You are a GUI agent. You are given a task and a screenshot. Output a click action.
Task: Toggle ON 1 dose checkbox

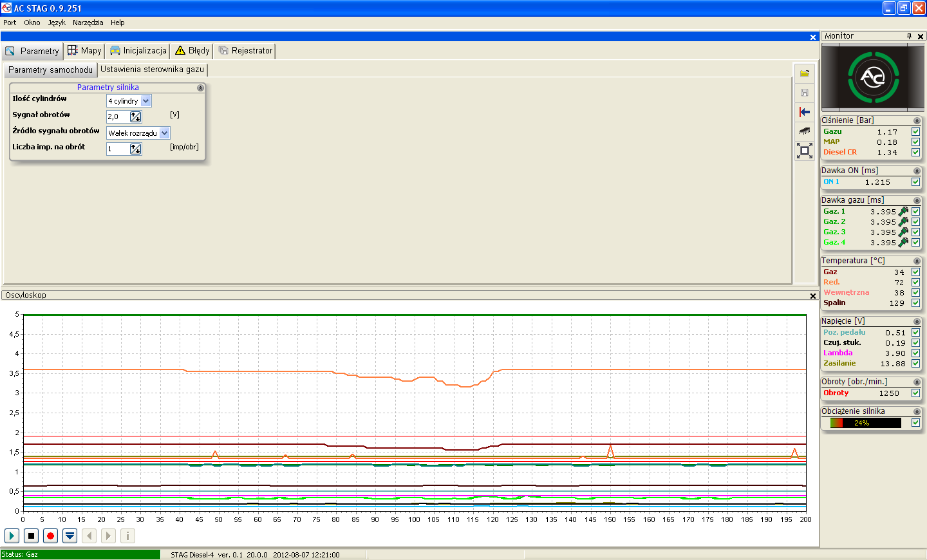915,182
